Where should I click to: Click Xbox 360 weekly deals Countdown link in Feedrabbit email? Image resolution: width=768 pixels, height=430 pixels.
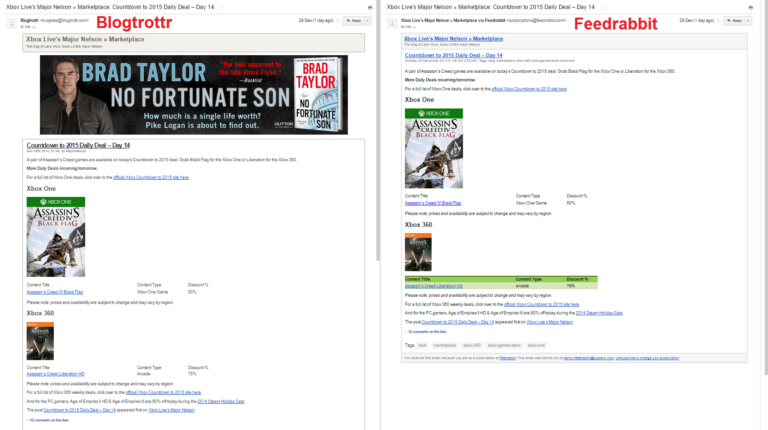click(541, 304)
